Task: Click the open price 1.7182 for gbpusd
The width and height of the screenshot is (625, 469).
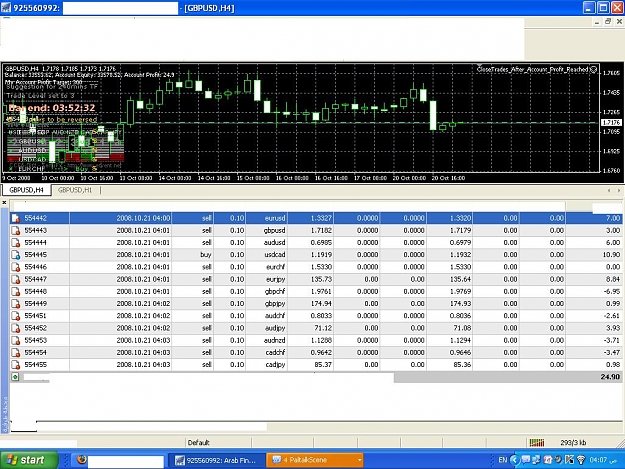Action: (321, 230)
